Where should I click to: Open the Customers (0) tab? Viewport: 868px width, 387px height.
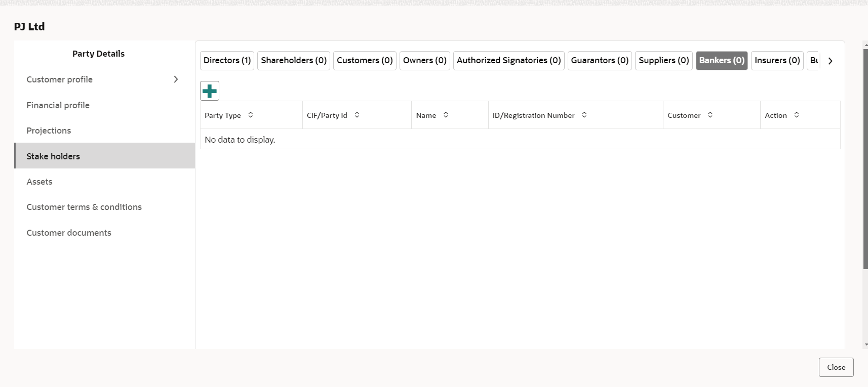(x=365, y=61)
